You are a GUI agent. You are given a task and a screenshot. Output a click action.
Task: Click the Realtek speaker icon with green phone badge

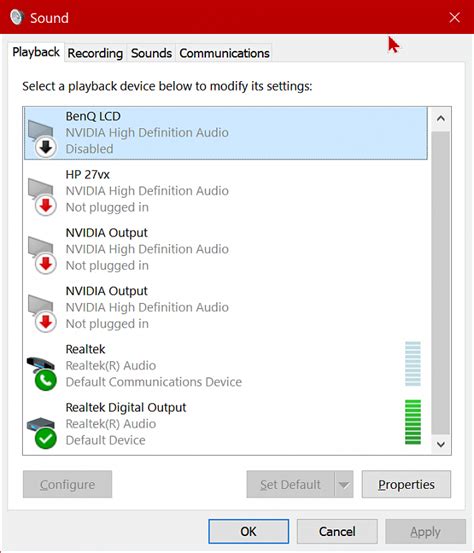[x=41, y=374]
